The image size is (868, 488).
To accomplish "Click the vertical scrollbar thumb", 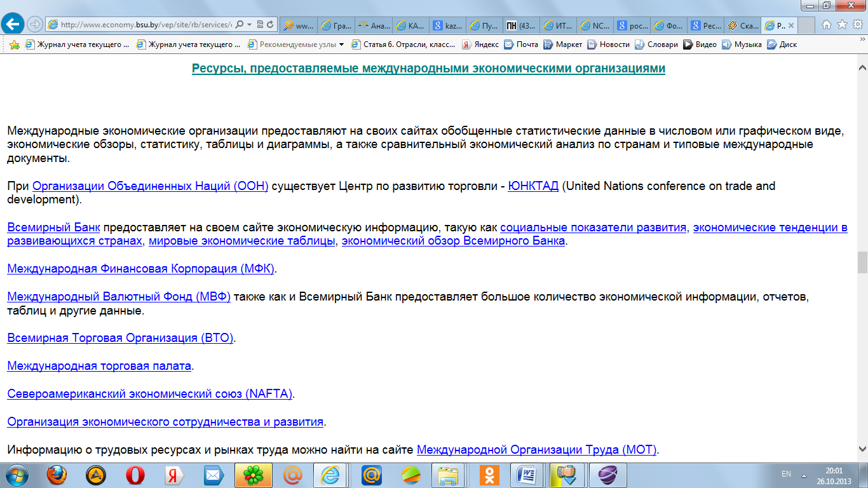I will (x=862, y=262).
